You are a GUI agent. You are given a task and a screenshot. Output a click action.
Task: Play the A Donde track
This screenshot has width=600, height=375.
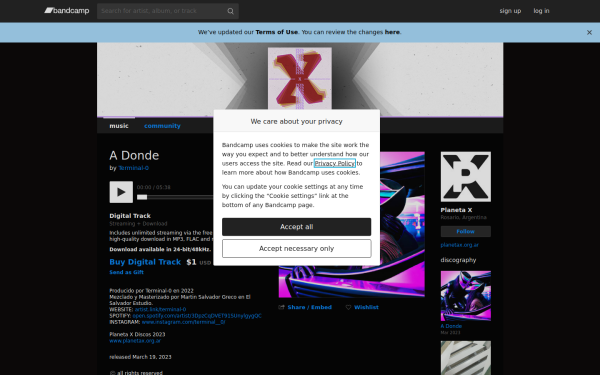(121, 192)
